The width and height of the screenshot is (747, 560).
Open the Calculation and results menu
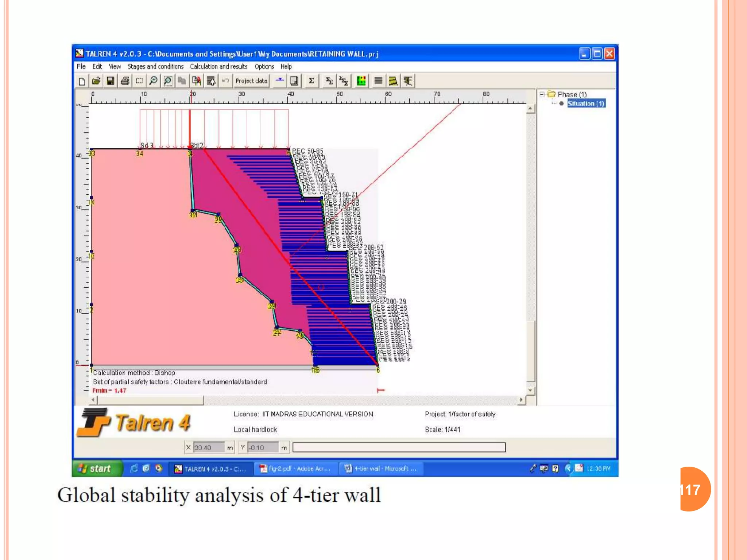pyautogui.click(x=218, y=66)
